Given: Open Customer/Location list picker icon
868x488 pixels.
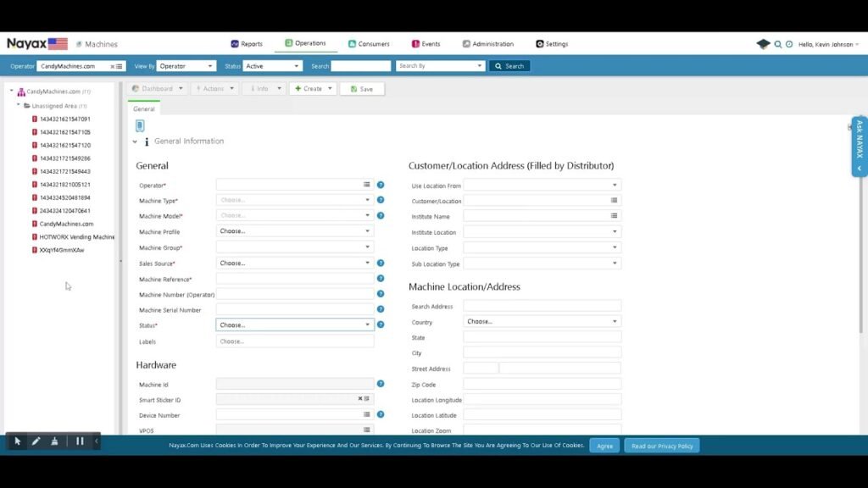Looking at the screenshot, I should point(614,200).
